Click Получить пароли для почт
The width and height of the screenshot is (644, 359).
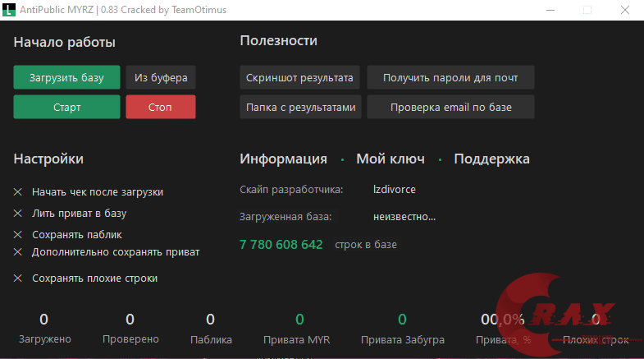pyautogui.click(x=450, y=77)
